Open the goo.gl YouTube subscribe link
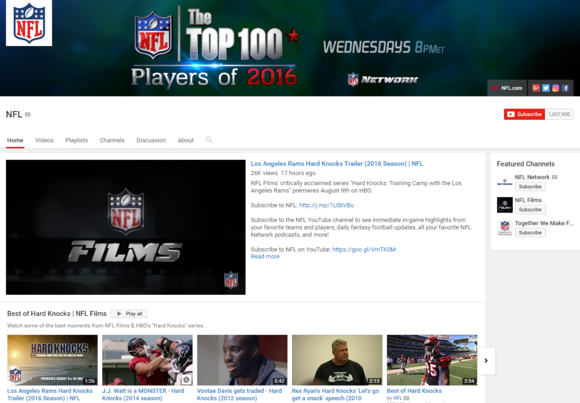 pos(364,249)
